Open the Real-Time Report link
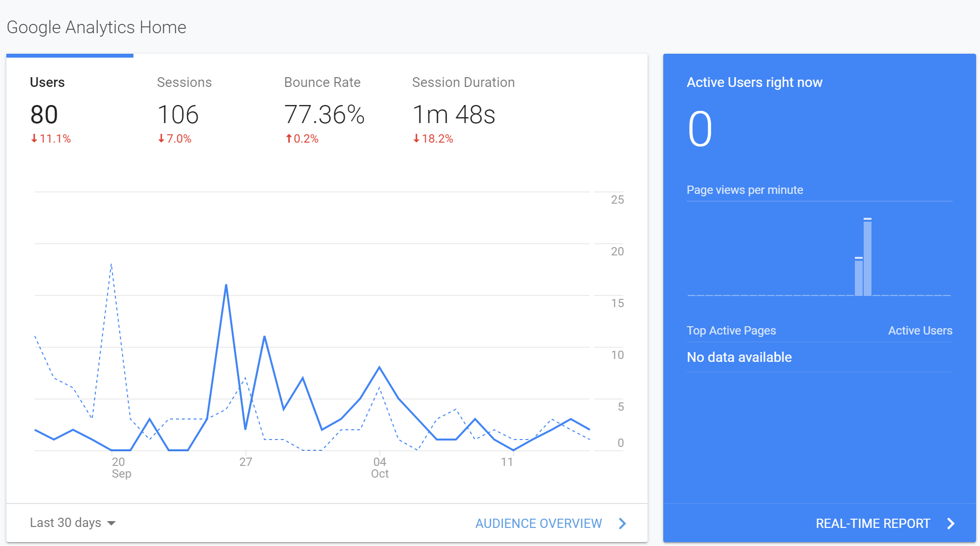Image resolution: width=980 pixels, height=546 pixels. [x=873, y=524]
